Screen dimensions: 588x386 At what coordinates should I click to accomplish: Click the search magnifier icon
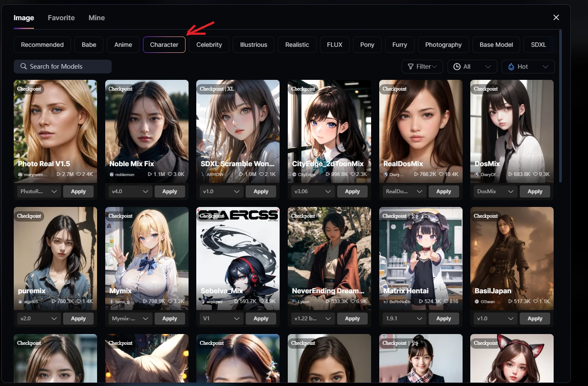[24, 67]
